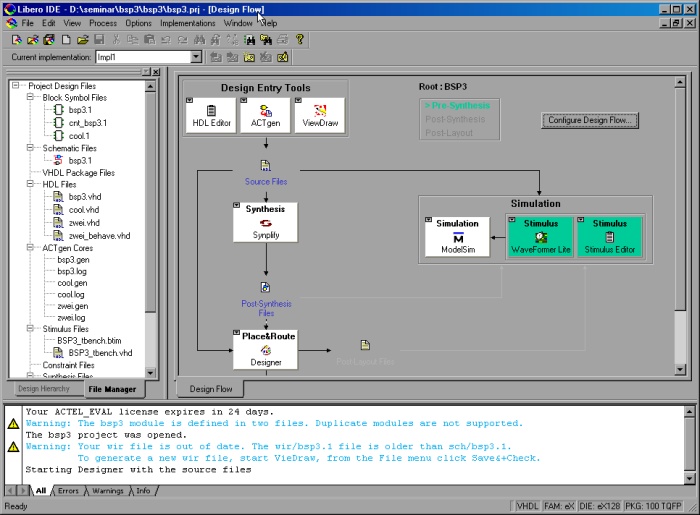The width and height of the screenshot is (700, 515).
Task: Launch Designer Place&Route tool
Action: (x=266, y=349)
